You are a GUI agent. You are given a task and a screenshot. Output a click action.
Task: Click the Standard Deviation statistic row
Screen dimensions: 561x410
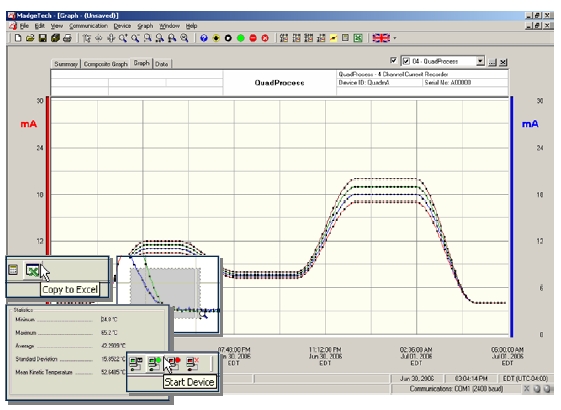[x=70, y=359]
